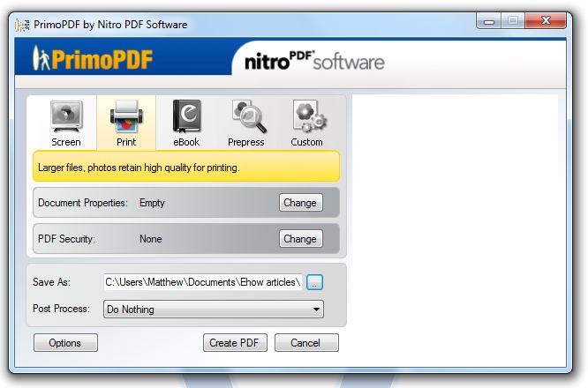Click the PrimoPDF logo banner
588x388 pixels.
click(93, 59)
